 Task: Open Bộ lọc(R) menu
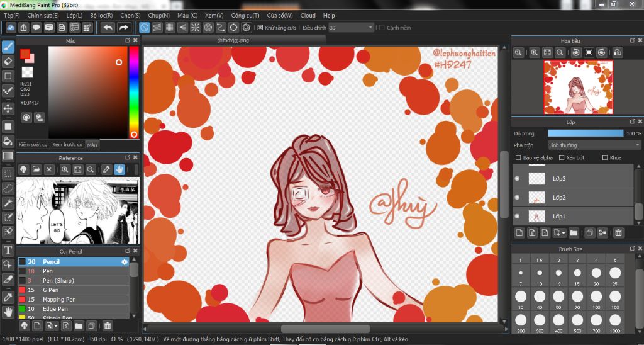pyautogui.click(x=101, y=16)
